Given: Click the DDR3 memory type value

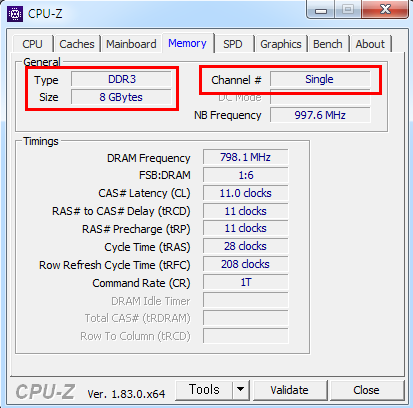Looking at the screenshot, I should coord(122,79).
